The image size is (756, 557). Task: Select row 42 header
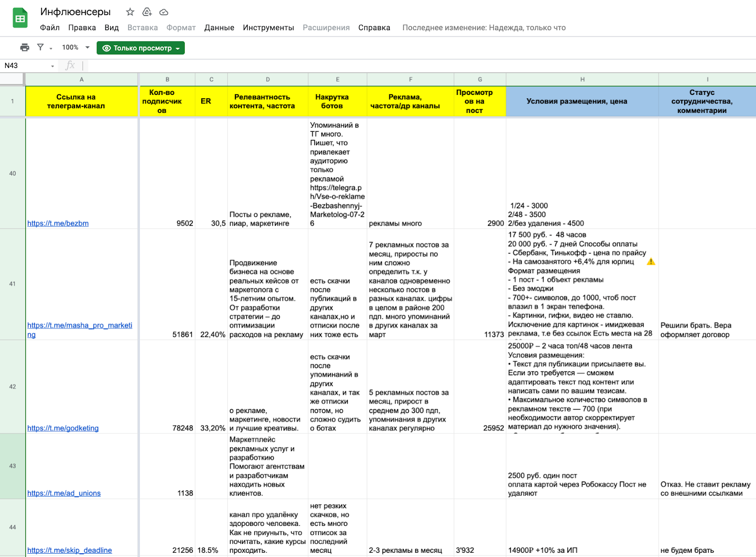(x=12, y=386)
